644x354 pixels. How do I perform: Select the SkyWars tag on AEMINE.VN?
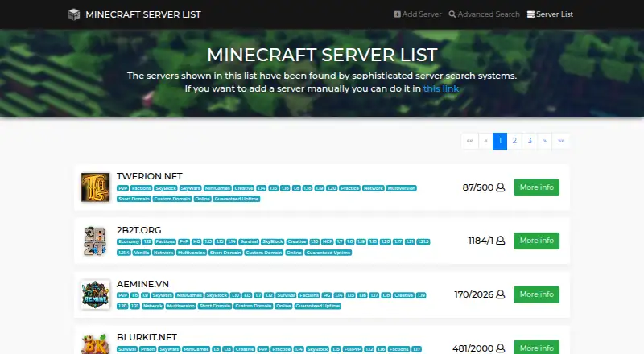click(163, 295)
